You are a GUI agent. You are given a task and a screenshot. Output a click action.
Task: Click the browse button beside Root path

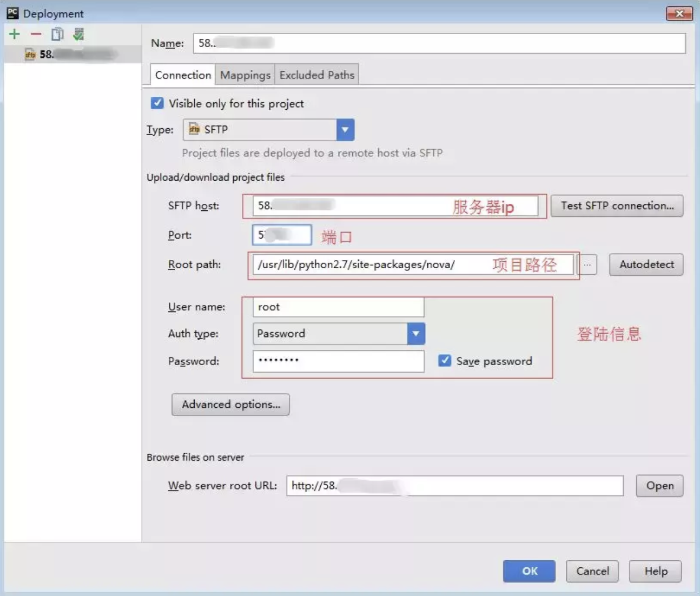tap(587, 265)
